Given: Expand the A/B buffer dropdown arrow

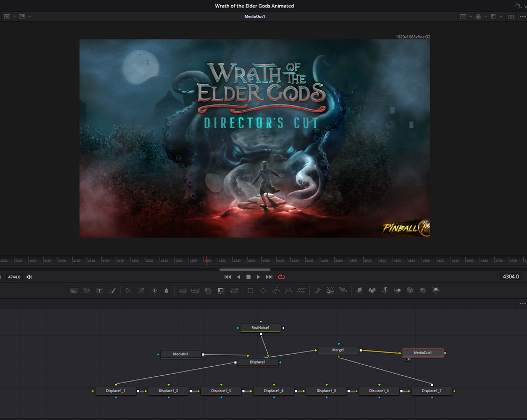Looking at the screenshot, I should [x=14, y=16].
